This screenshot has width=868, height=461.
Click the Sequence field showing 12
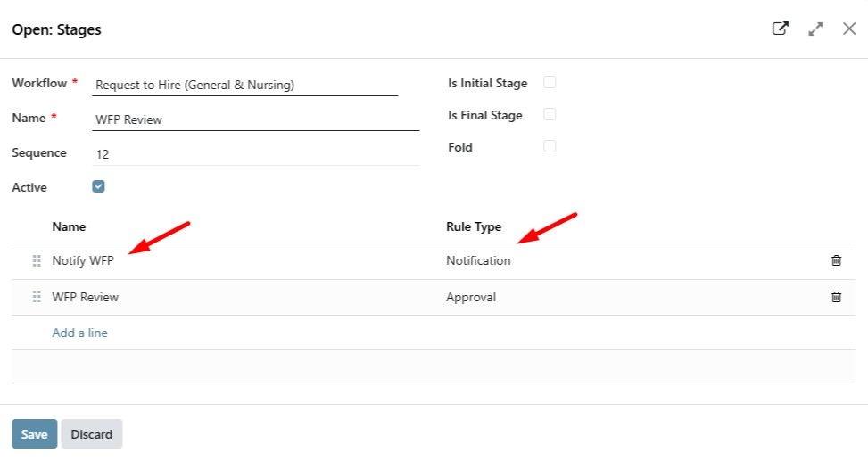tap(255, 154)
